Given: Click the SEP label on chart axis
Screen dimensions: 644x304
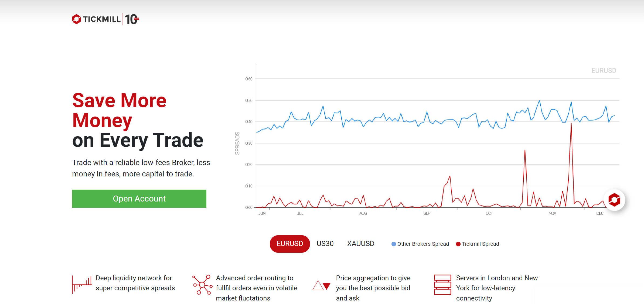Looking at the screenshot, I should (427, 213).
